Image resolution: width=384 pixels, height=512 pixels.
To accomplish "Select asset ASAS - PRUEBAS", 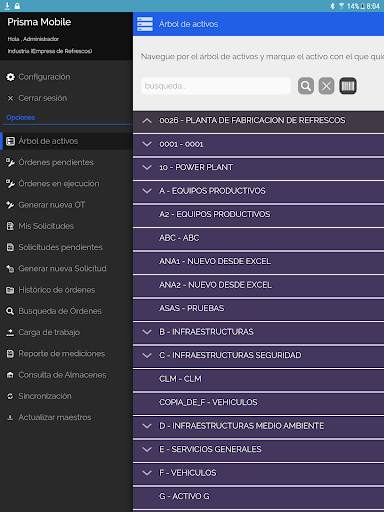I will point(258,309).
